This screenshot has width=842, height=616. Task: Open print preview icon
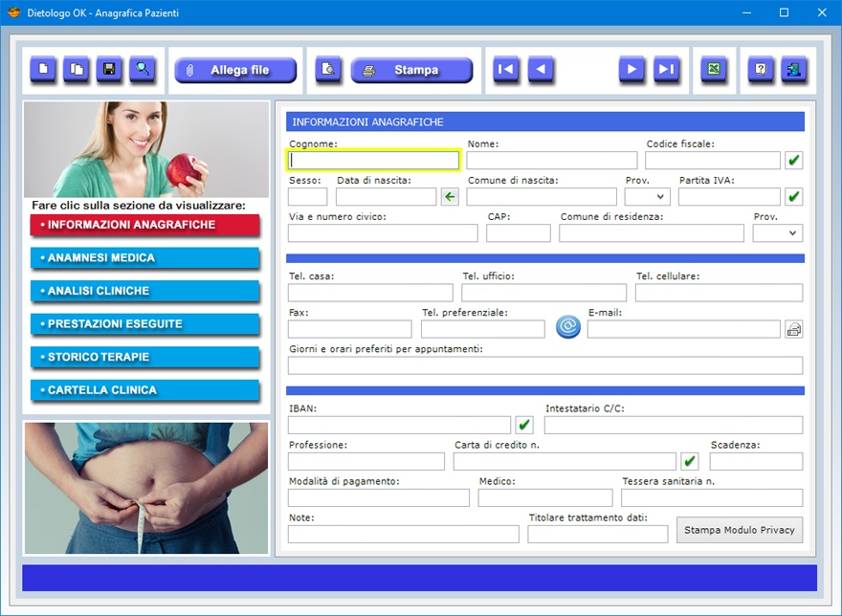click(327, 69)
